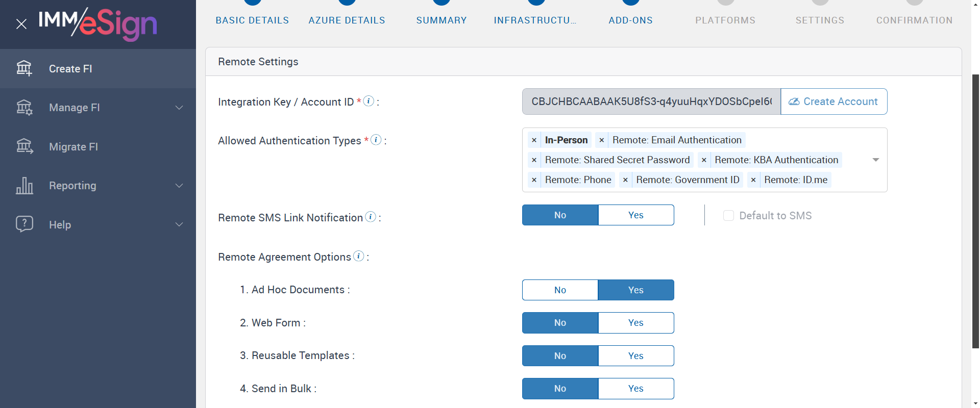The height and width of the screenshot is (408, 980).
Task: Click info icon beside Remote Agreement Options
Action: pos(359,256)
